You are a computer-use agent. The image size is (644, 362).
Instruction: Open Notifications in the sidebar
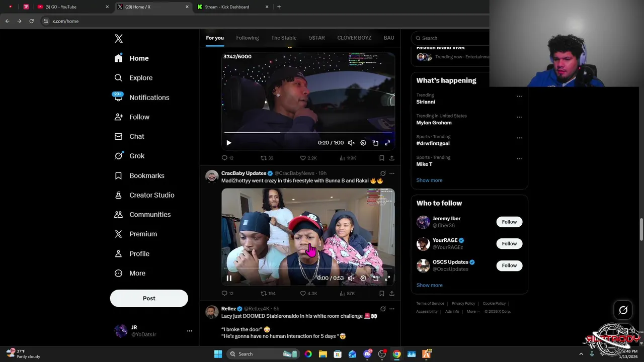pos(141,98)
